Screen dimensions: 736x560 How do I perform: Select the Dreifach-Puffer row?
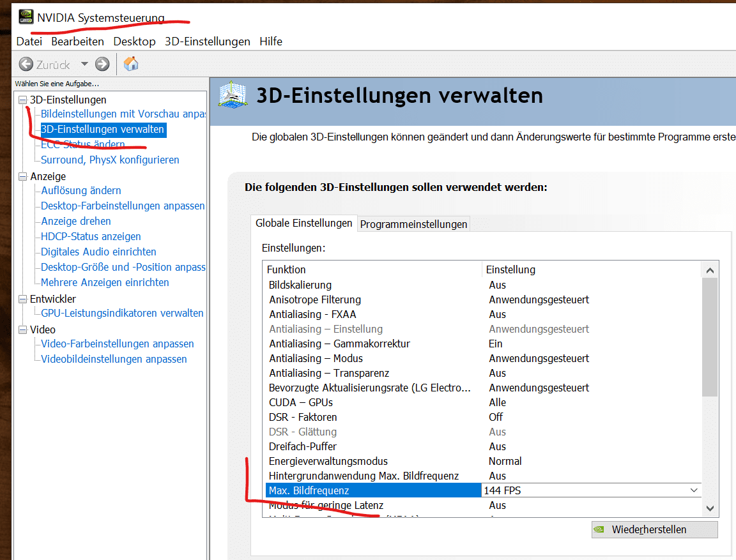[484, 446]
